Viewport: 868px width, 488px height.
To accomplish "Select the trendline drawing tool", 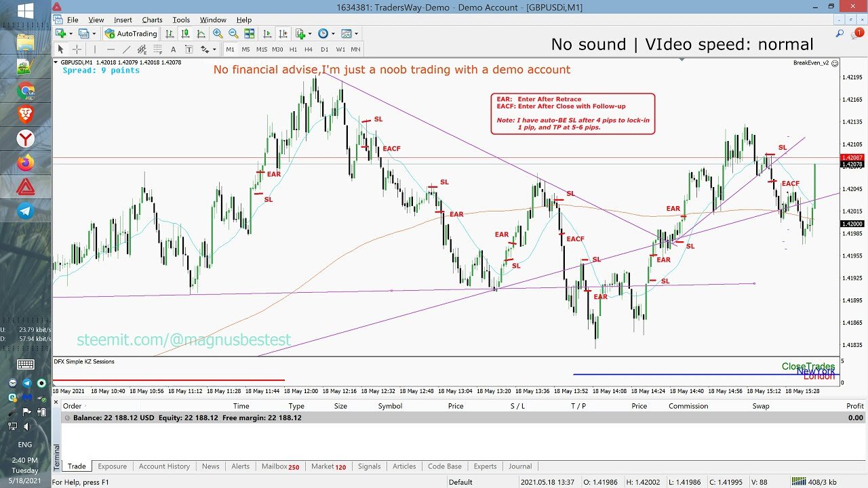I will pos(126,49).
